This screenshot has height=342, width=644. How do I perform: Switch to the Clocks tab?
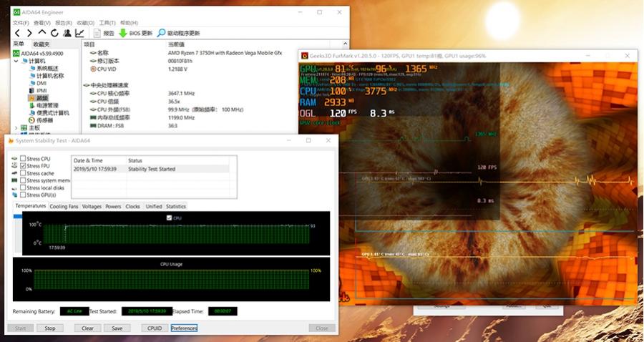132,207
